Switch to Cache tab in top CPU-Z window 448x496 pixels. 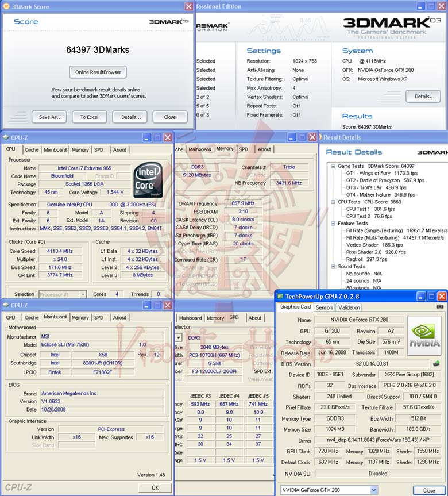(x=32, y=149)
